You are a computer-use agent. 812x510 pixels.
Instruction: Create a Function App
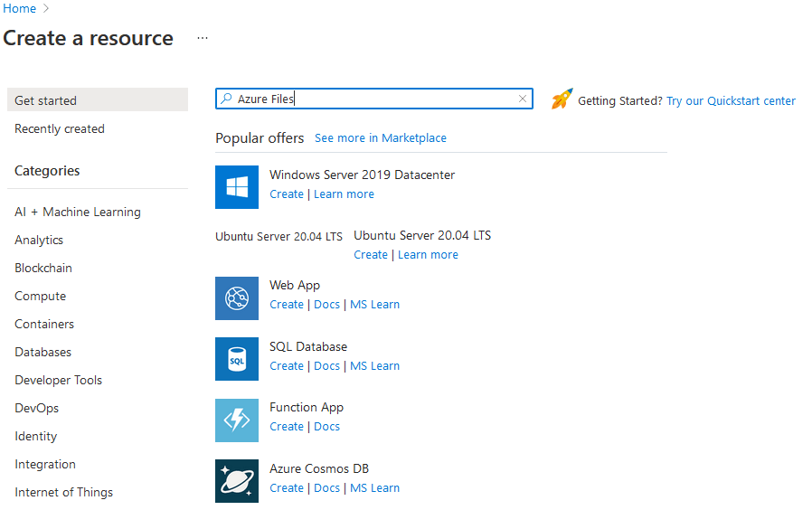pyautogui.click(x=287, y=427)
